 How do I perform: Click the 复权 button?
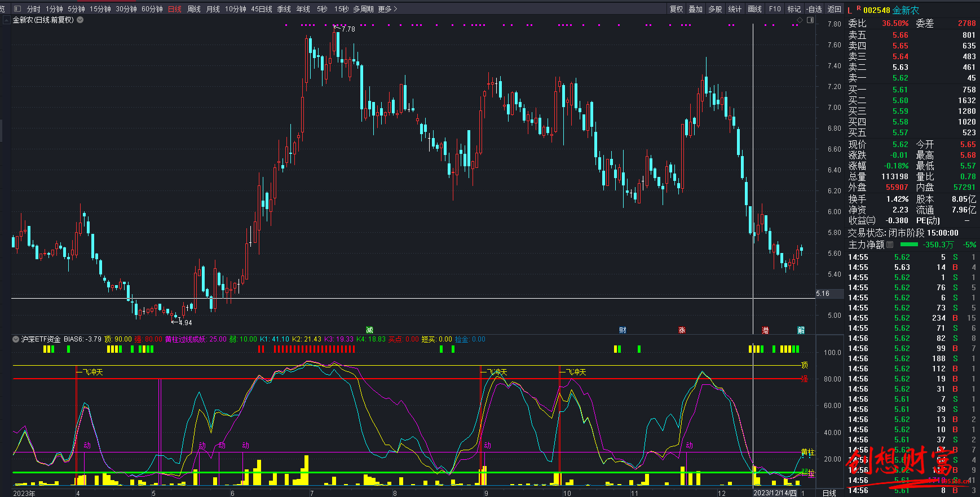(x=676, y=9)
